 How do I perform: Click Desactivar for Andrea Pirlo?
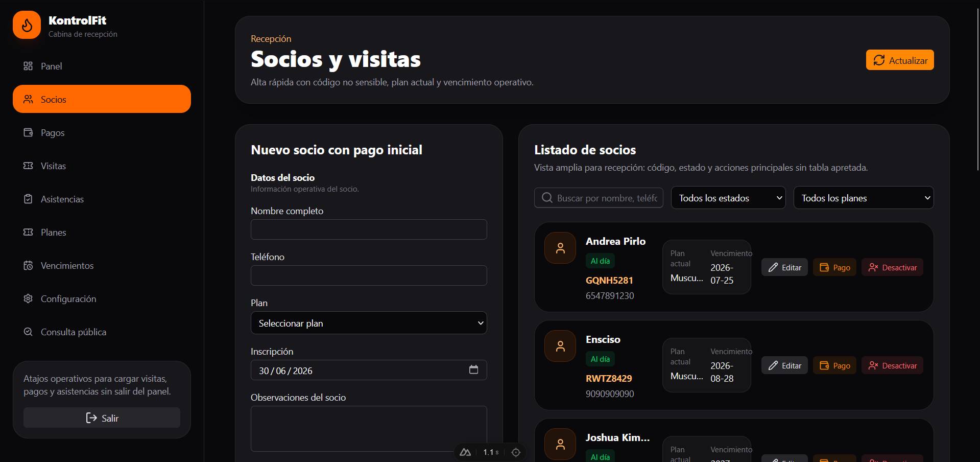[x=892, y=267]
